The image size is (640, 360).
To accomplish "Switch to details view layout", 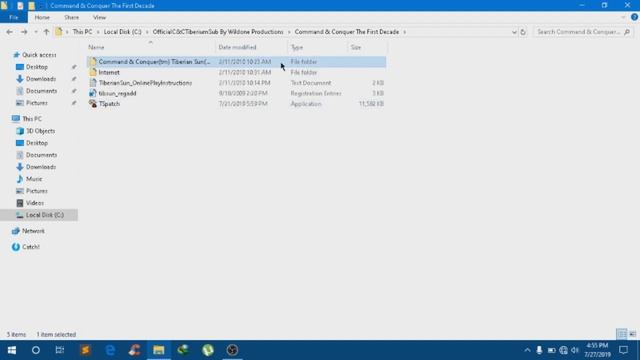I will (622, 334).
